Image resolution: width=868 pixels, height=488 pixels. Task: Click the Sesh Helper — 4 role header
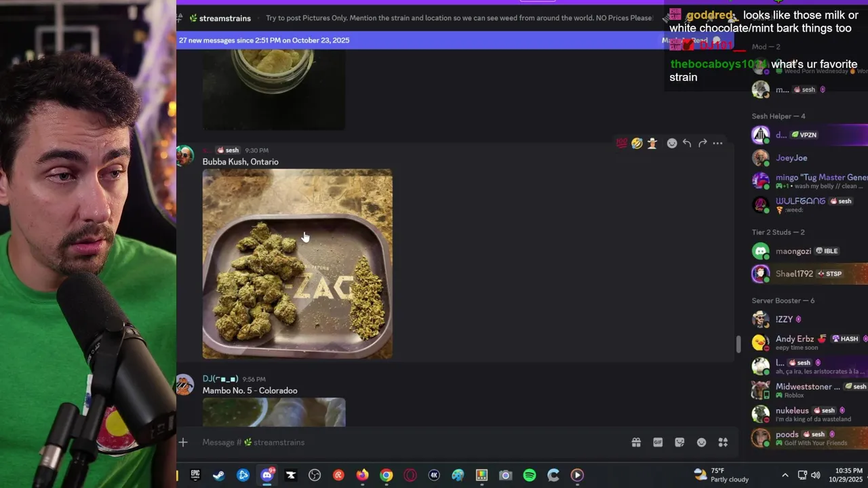778,116
